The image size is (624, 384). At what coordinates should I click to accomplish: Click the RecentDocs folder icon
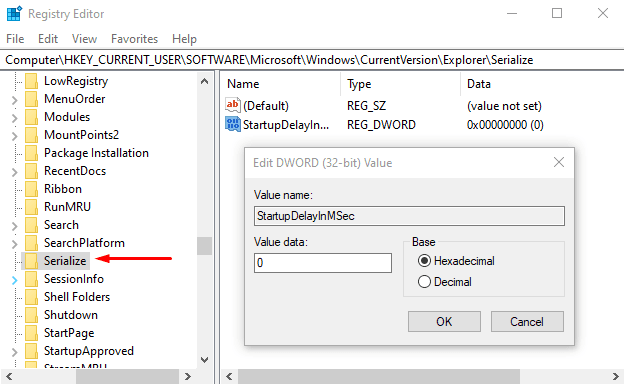pyautogui.click(x=31, y=171)
